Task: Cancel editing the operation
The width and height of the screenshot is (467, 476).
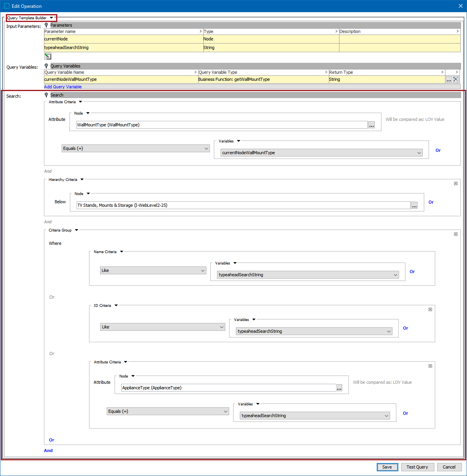Action: [449, 467]
